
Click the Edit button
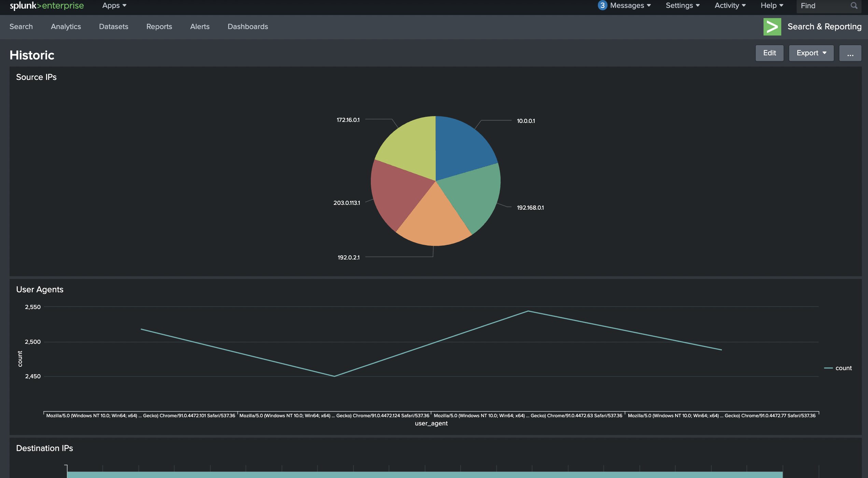tap(769, 53)
